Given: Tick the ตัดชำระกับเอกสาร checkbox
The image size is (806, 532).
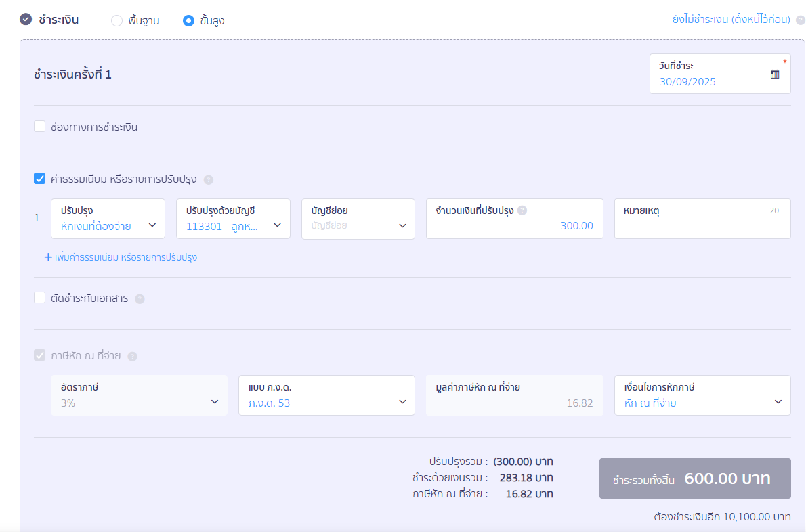Looking at the screenshot, I should pos(40,298).
